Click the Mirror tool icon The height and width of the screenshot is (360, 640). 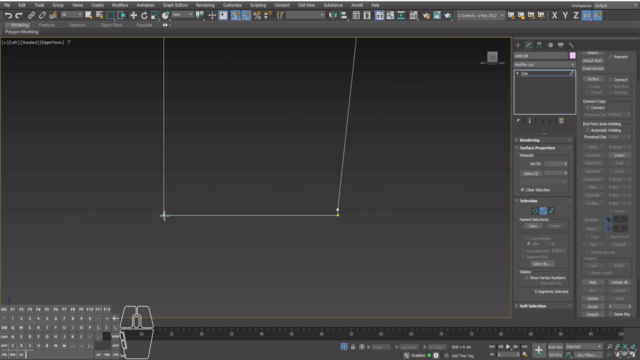333,16
